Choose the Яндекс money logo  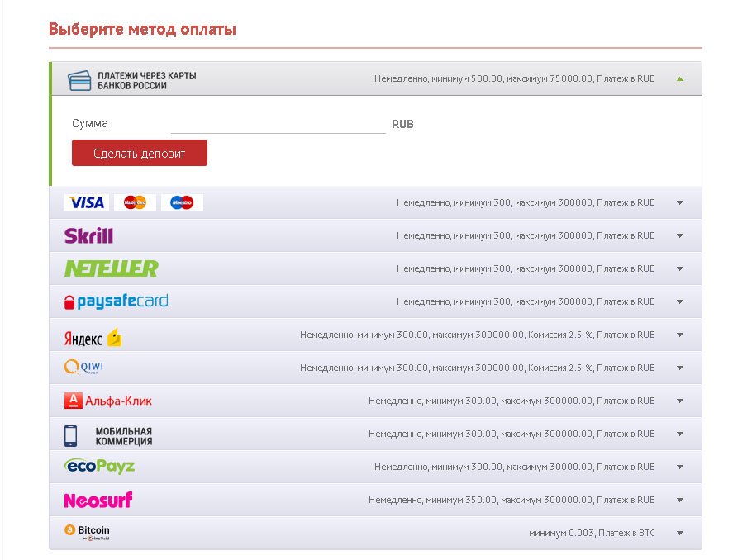click(x=93, y=338)
